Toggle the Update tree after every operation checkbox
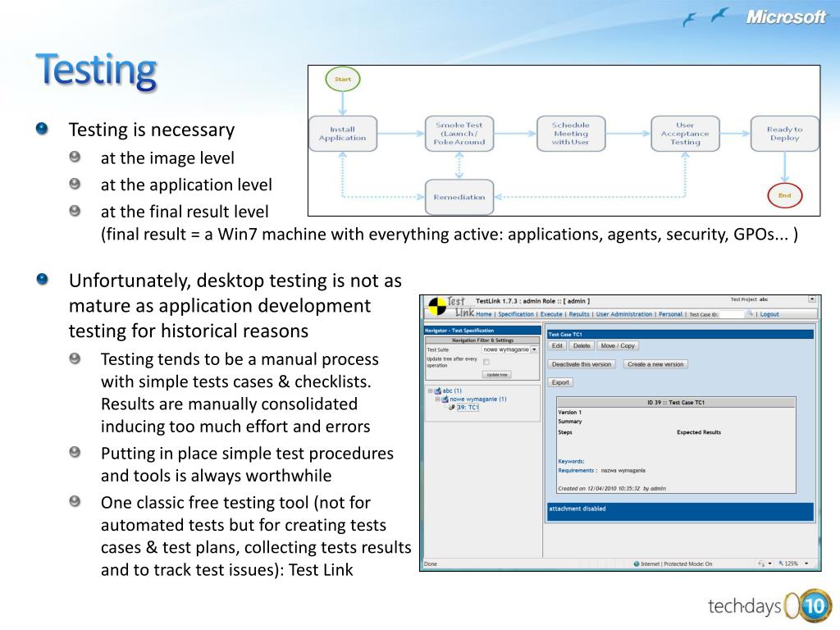Image resolution: width=840 pixels, height=630 pixels. [x=486, y=362]
